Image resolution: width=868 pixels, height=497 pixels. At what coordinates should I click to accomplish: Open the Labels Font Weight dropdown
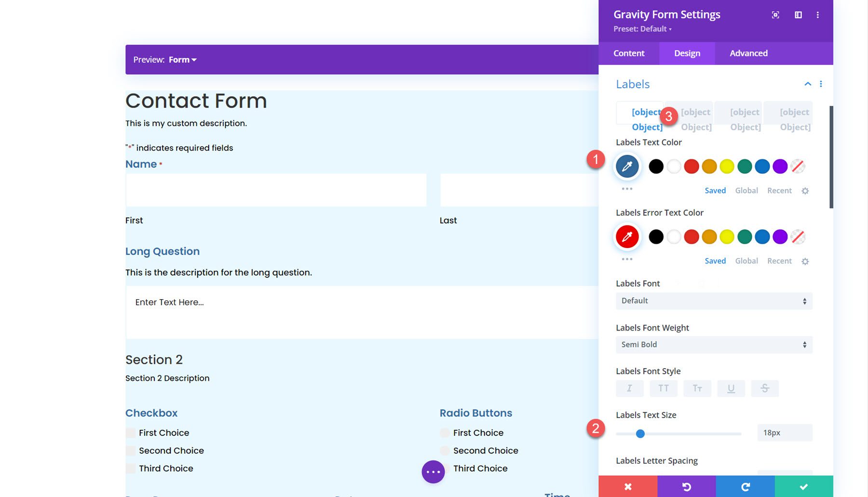pyautogui.click(x=714, y=345)
